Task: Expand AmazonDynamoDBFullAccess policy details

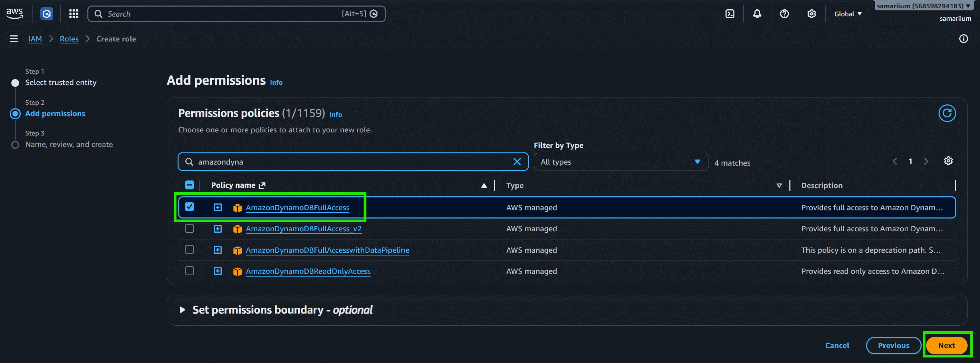Action: [x=218, y=207]
